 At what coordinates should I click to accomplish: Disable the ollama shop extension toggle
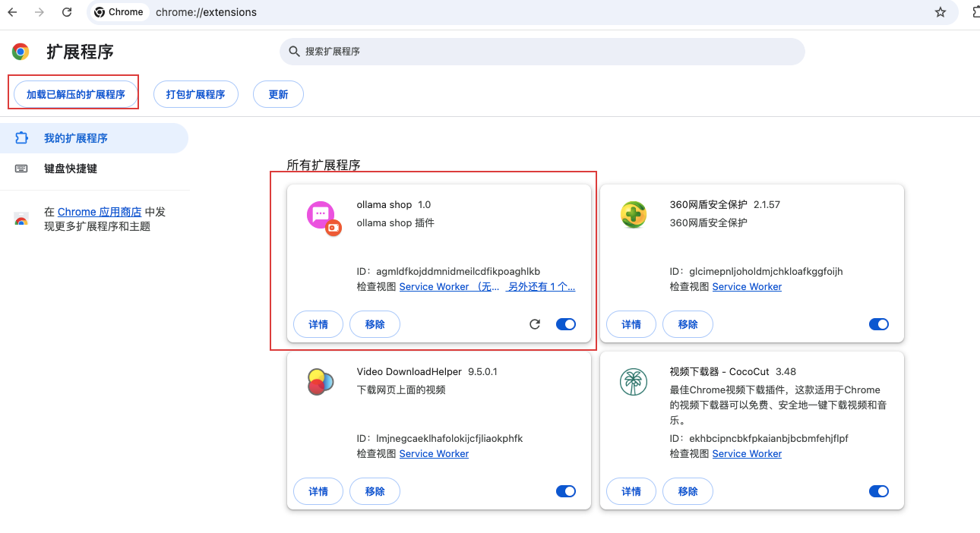[x=566, y=324]
